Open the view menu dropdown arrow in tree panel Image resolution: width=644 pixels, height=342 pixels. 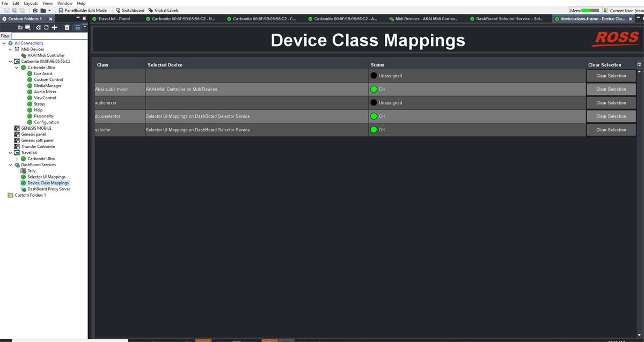click(85, 26)
